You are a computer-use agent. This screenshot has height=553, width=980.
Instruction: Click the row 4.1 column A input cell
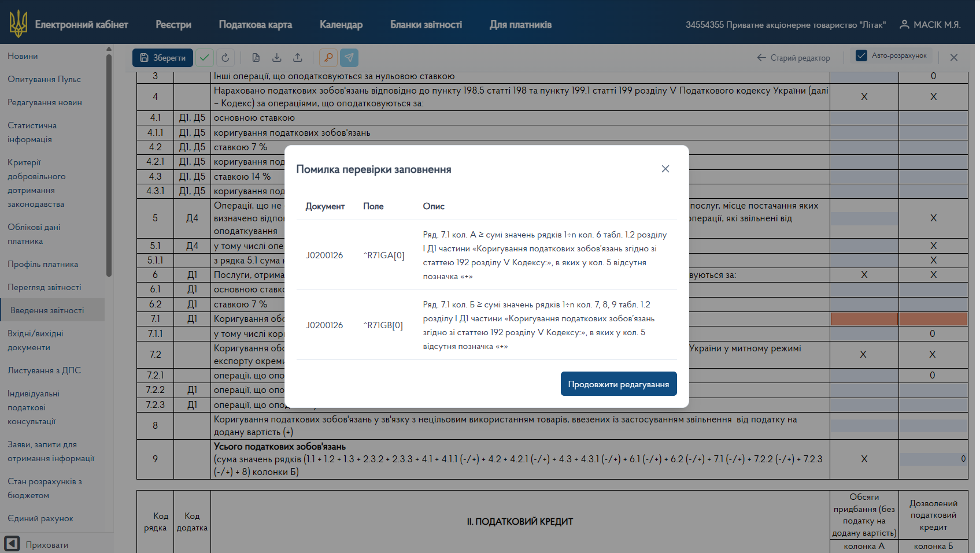(864, 118)
